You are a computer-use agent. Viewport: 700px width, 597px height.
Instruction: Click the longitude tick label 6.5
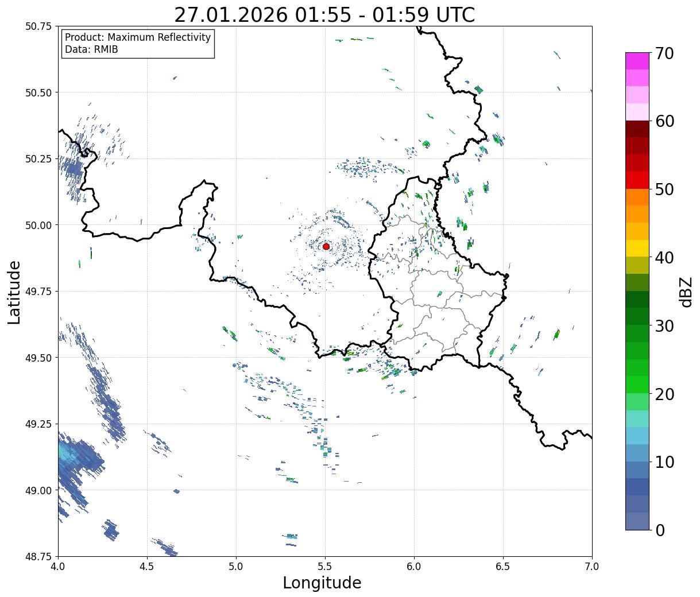click(x=503, y=566)
